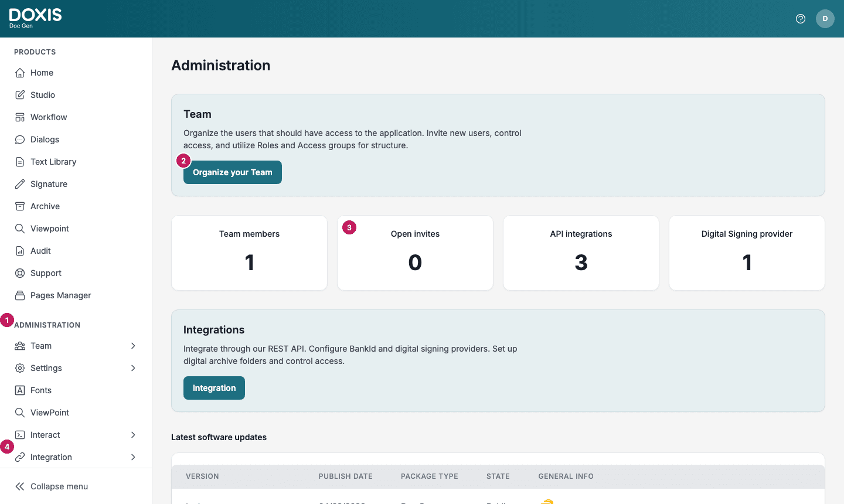Screen dimensions: 844x504
Task: Expand the Integration submenu chevron
Action: click(x=133, y=457)
